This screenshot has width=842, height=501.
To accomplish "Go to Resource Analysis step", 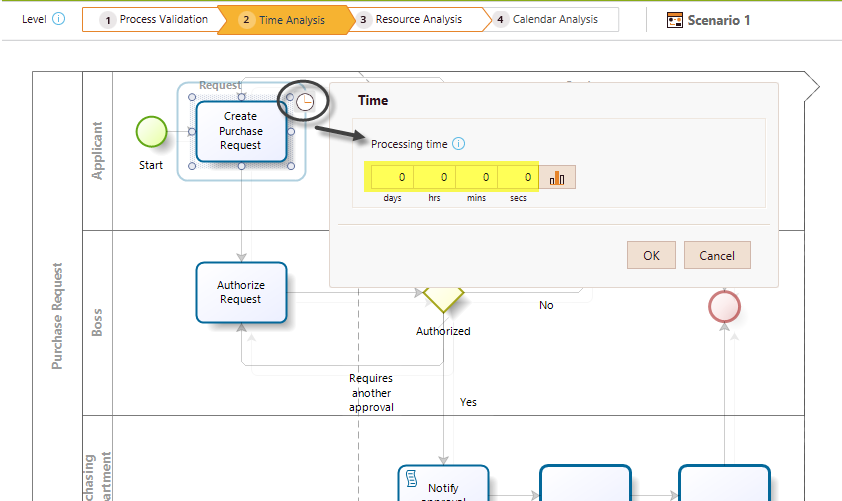I will [418, 19].
